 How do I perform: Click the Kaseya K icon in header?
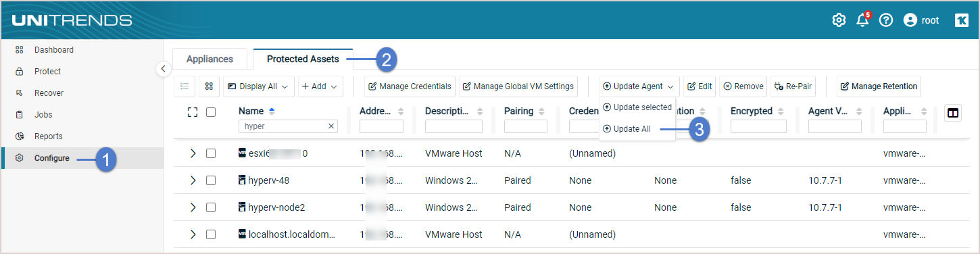pos(961,20)
